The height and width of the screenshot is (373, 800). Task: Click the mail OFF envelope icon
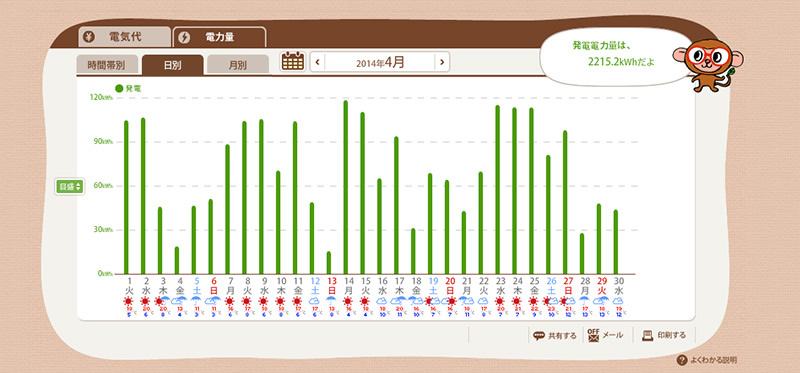pyautogui.click(x=593, y=335)
